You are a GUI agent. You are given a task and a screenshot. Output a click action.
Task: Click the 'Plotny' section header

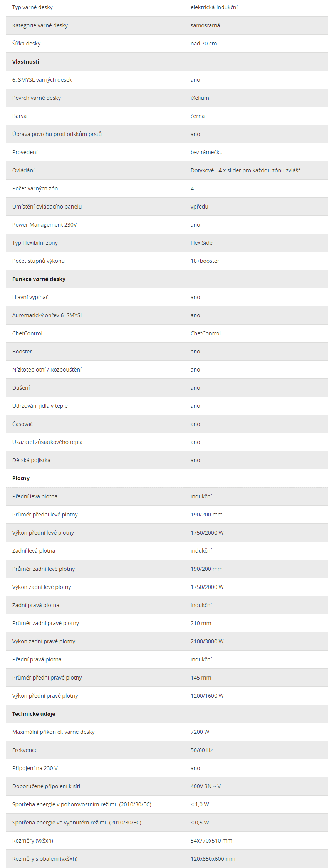[21, 478]
